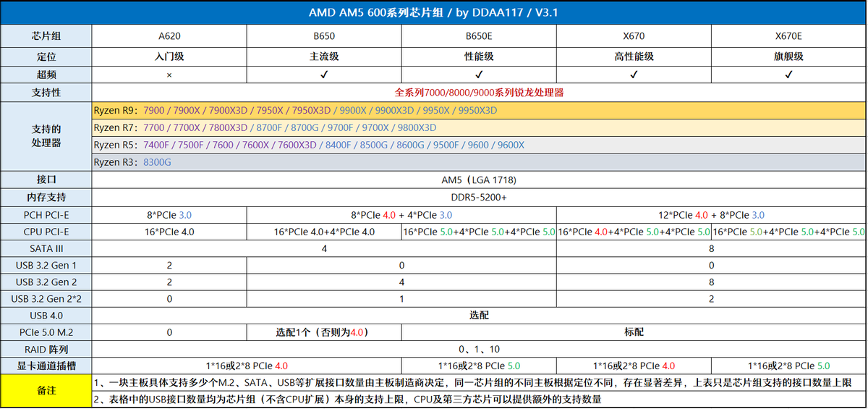The image size is (868, 409).
Task: Click the A620 '16*PCIe 4.0' cell
Action: tap(169, 232)
